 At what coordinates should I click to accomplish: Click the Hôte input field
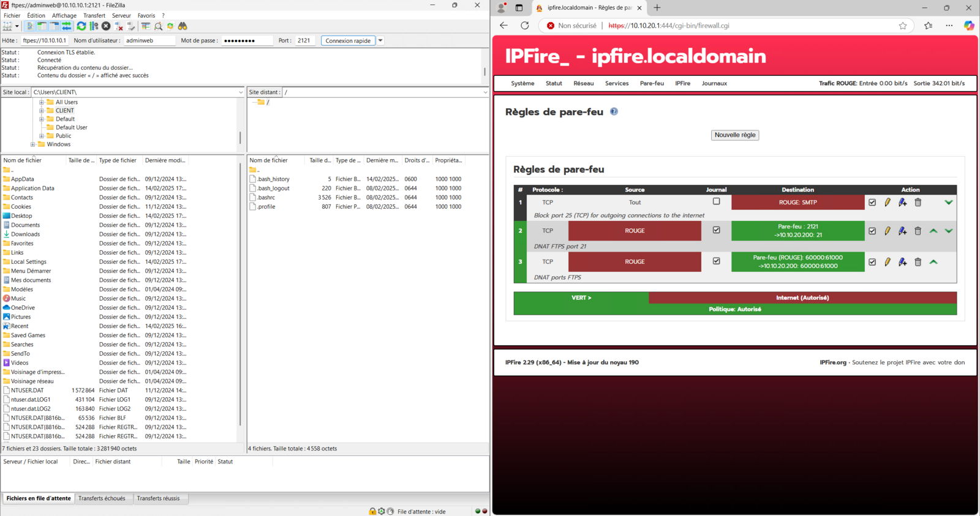click(x=44, y=41)
